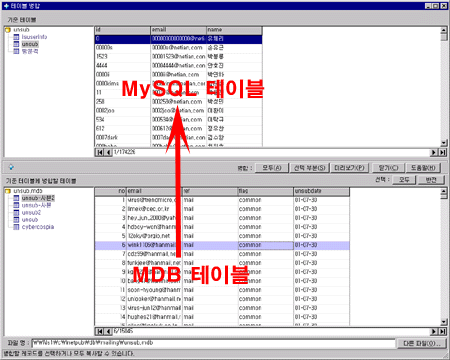The width and height of the screenshot is (450, 360).
Task: Jump to last record in MDB grid
Action: coord(442,331)
